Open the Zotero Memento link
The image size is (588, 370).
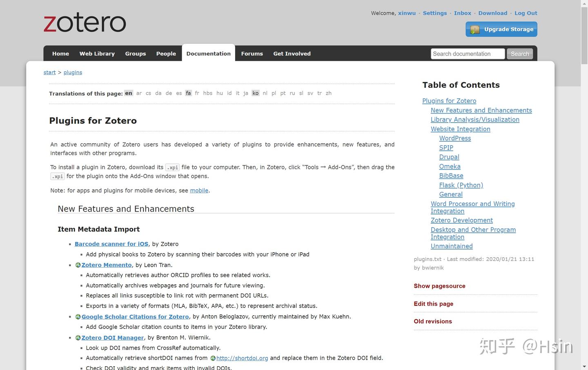coord(107,265)
